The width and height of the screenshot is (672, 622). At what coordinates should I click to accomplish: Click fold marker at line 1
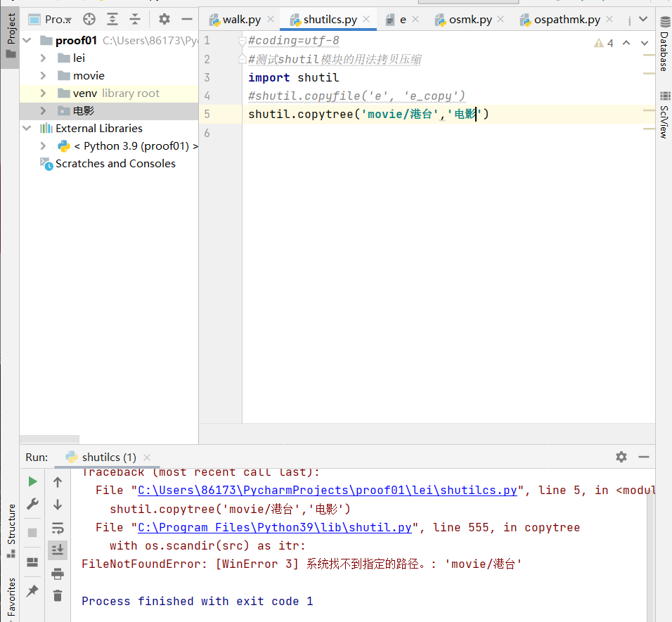click(x=242, y=41)
